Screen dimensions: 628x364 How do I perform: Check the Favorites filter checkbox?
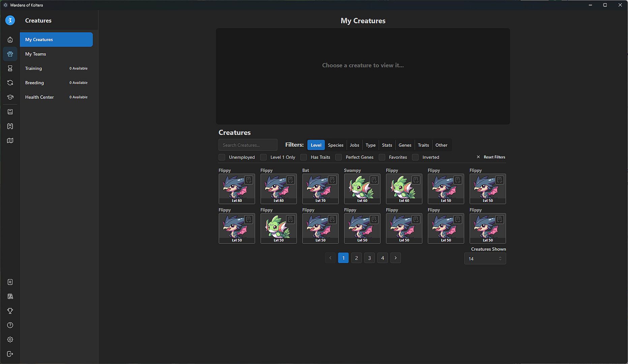point(382,157)
